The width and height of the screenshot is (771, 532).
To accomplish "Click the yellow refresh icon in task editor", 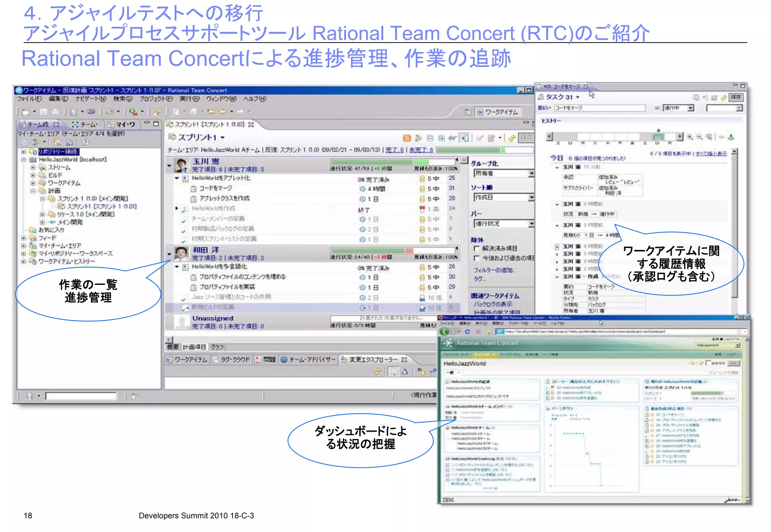I will [723, 97].
